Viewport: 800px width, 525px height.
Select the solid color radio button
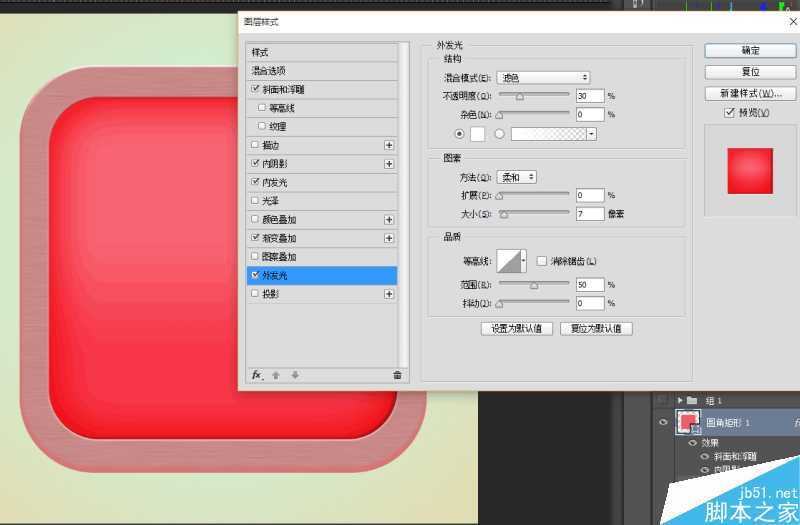pyautogui.click(x=459, y=134)
